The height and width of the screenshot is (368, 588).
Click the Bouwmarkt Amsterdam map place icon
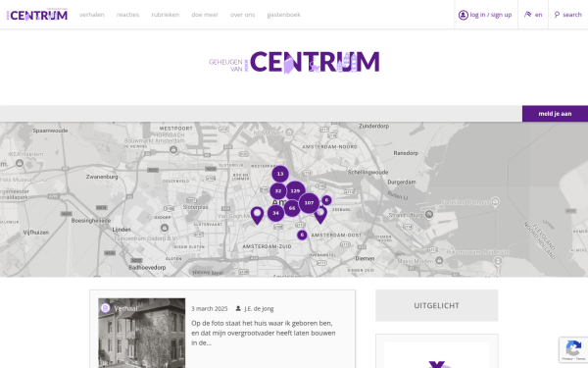[x=173, y=150]
